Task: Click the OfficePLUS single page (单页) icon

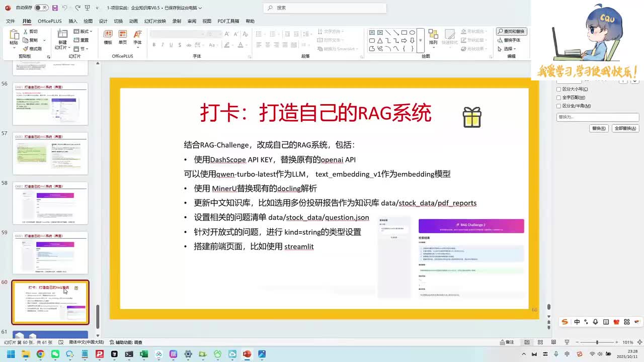Action: point(123,34)
